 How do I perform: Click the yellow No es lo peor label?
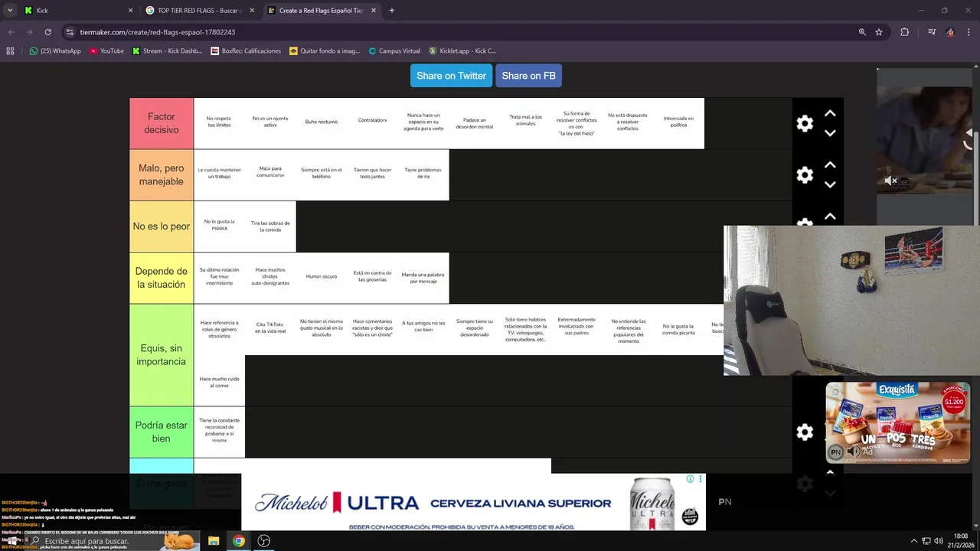(162, 227)
